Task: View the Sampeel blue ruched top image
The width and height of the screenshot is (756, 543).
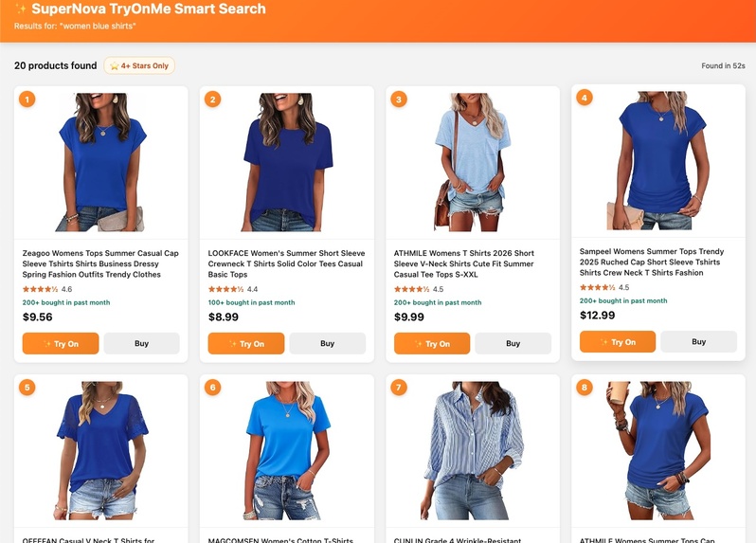Action: point(658,160)
